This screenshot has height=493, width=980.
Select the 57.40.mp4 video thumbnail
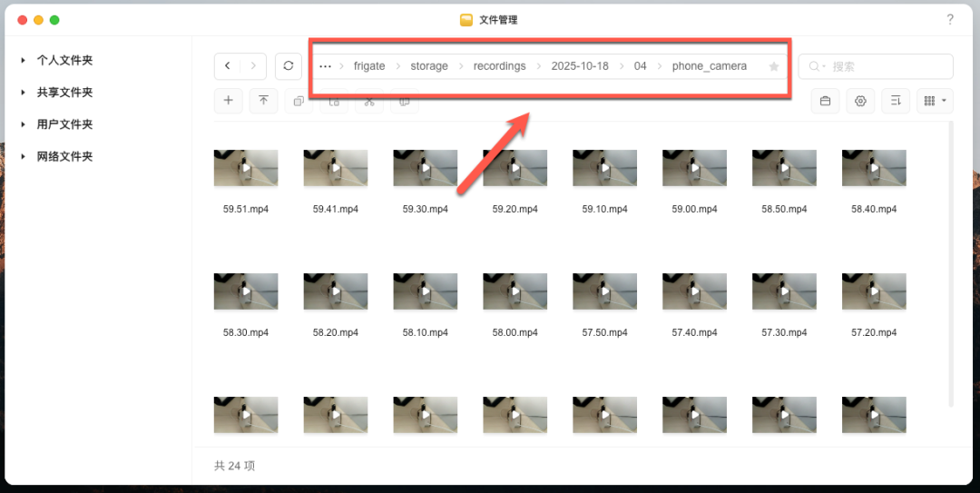694,291
